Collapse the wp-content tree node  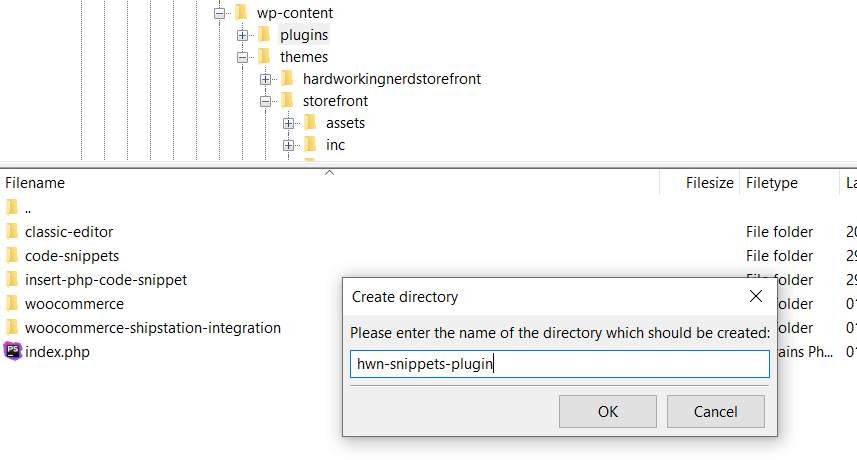click(x=219, y=13)
